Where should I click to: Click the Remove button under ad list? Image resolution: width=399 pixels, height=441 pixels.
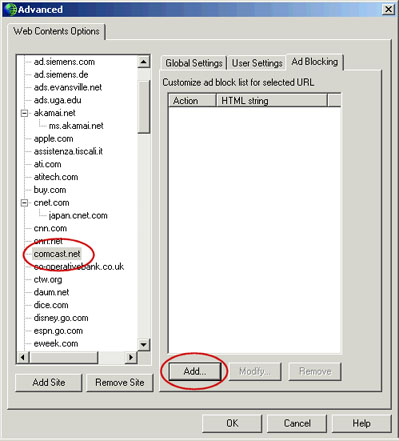click(x=315, y=371)
